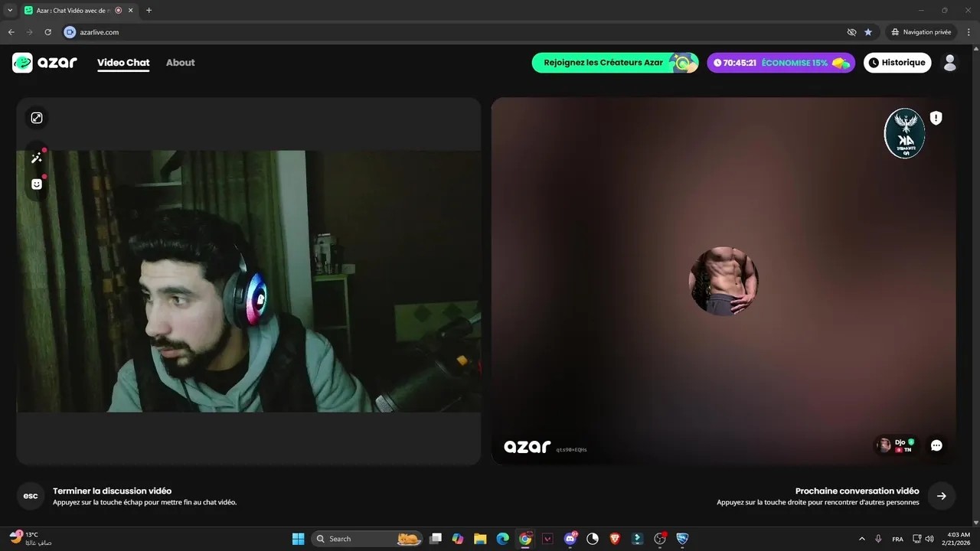980x551 pixels.
Task: Click the 70:45:21 ÉCONOMISE 15% offer button
Action: tap(781, 63)
